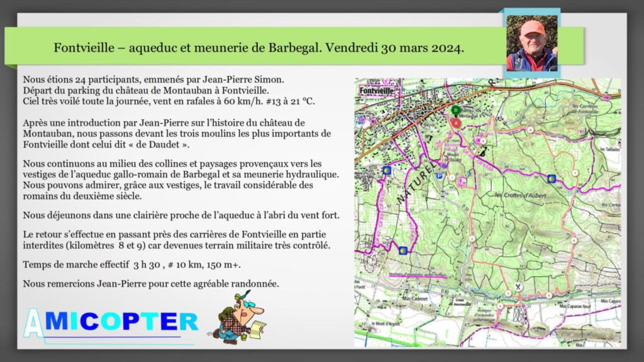Click kilometre waypoint 4 south of canal
This screenshot has height=362, width=644.
[x=500, y=306]
